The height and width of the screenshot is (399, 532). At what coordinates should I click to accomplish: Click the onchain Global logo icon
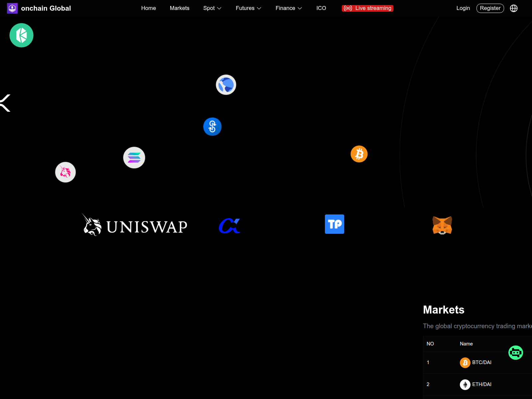pos(12,8)
